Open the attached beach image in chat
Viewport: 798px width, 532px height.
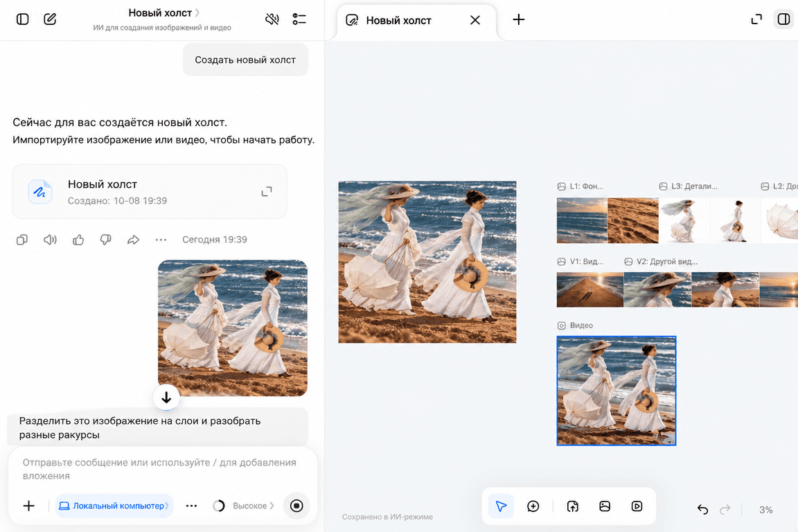(x=233, y=328)
